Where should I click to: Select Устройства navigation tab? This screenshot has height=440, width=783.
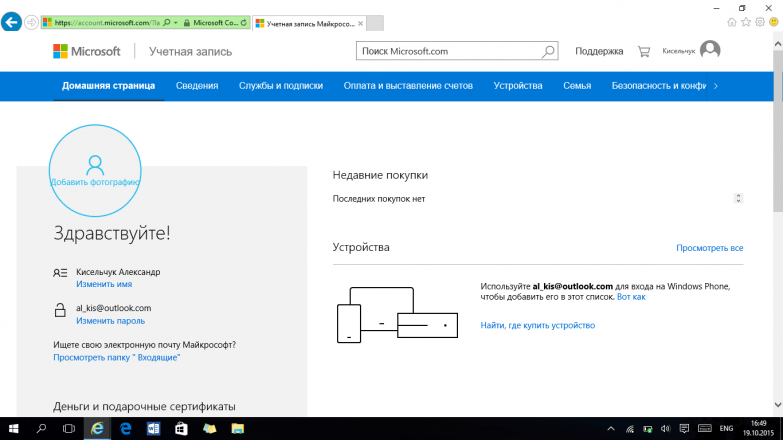coord(518,86)
